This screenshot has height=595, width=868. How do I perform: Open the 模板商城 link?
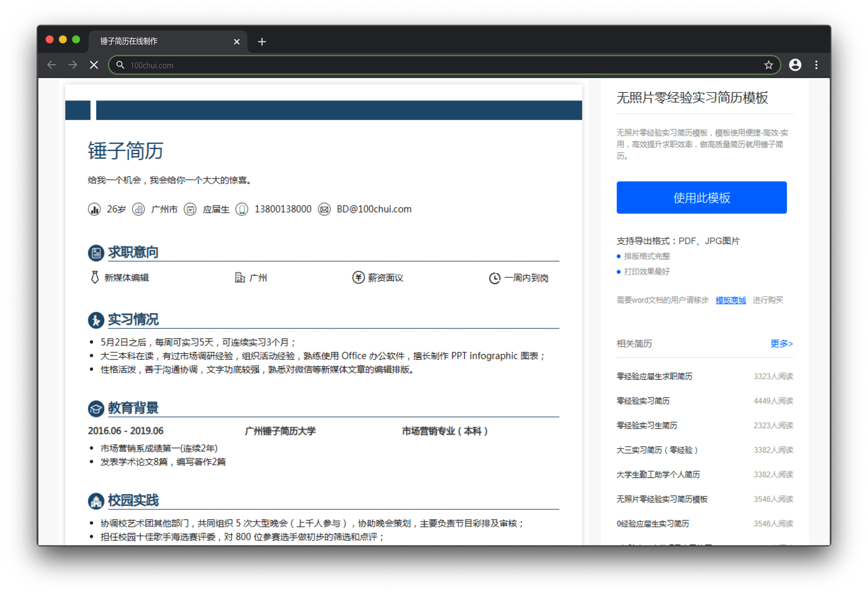tap(730, 300)
